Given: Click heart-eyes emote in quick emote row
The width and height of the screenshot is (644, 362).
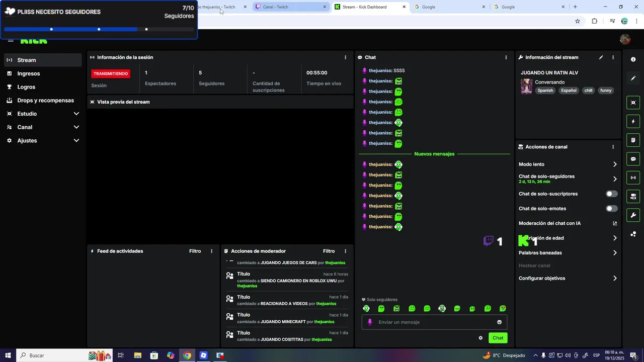Looking at the screenshot, I should (503, 309).
